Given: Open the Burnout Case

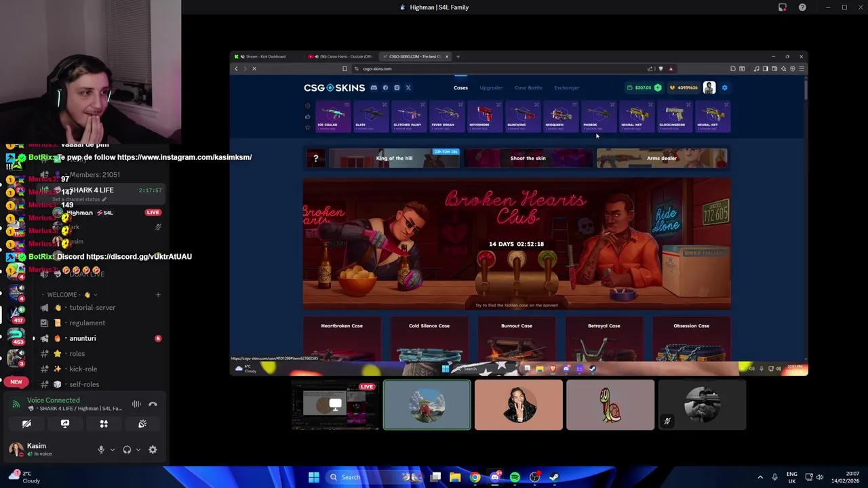Looking at the screenshot, I should tap(517, 338).
